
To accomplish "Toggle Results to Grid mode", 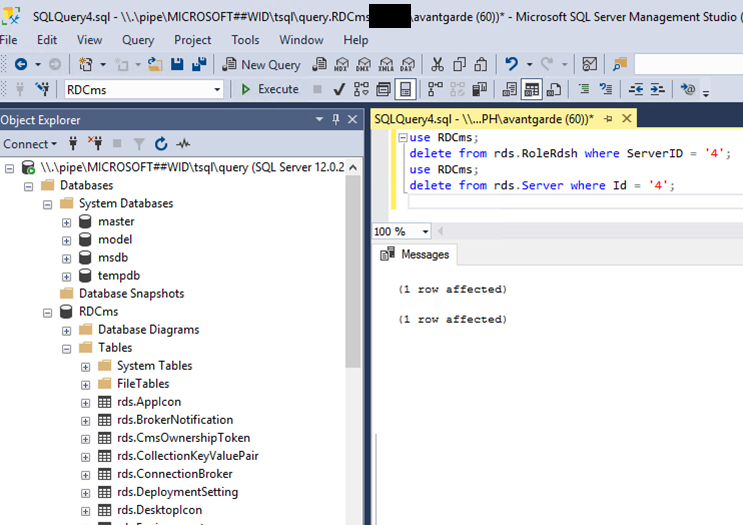I will coord(532,89).
